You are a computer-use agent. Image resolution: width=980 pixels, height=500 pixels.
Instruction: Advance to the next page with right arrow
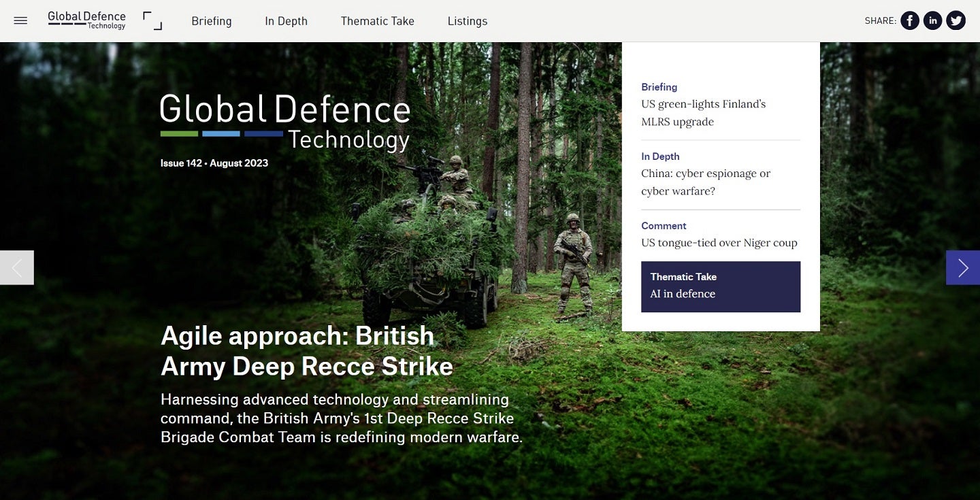962,267
